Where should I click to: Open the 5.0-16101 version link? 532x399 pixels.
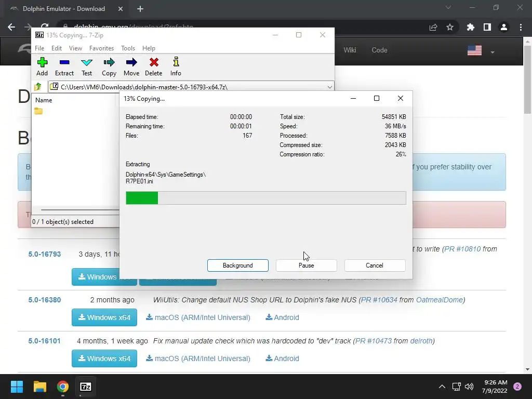tap(45, 341)
